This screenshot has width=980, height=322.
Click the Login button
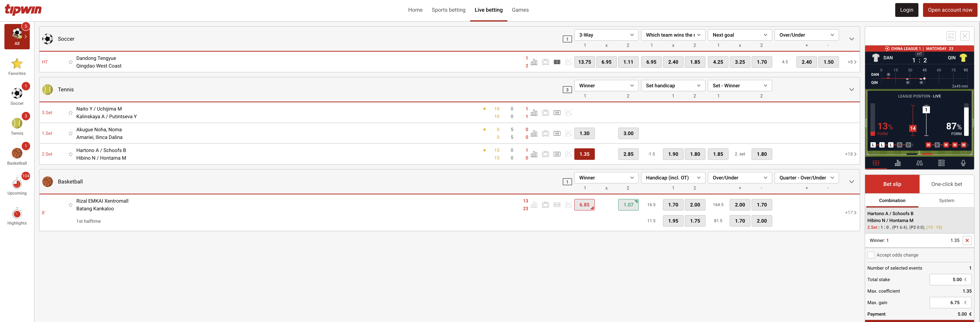[907, 10]
